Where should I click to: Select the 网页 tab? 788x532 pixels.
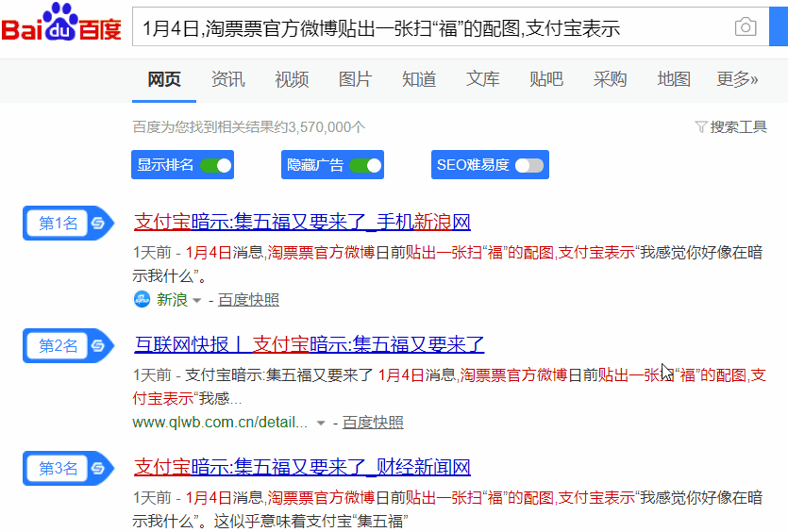click(x=164, y=79)
